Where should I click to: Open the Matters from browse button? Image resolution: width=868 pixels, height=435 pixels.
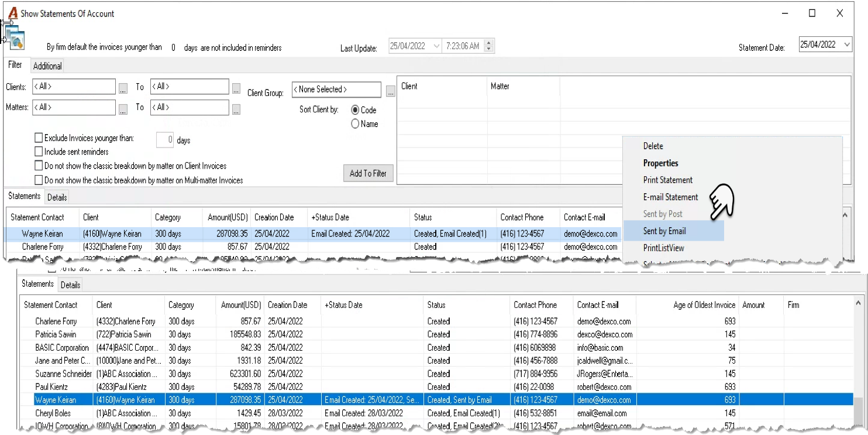click(x=123, y=109)
